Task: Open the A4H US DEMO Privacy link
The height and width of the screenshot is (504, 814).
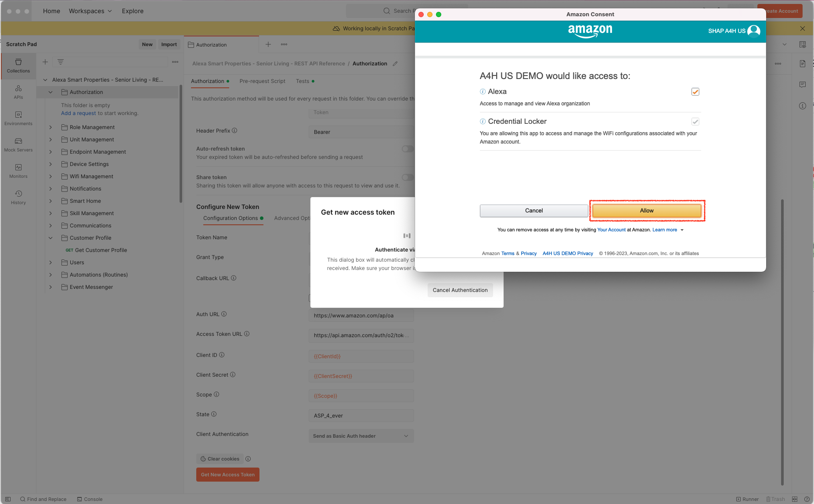Action: (568, 253)
